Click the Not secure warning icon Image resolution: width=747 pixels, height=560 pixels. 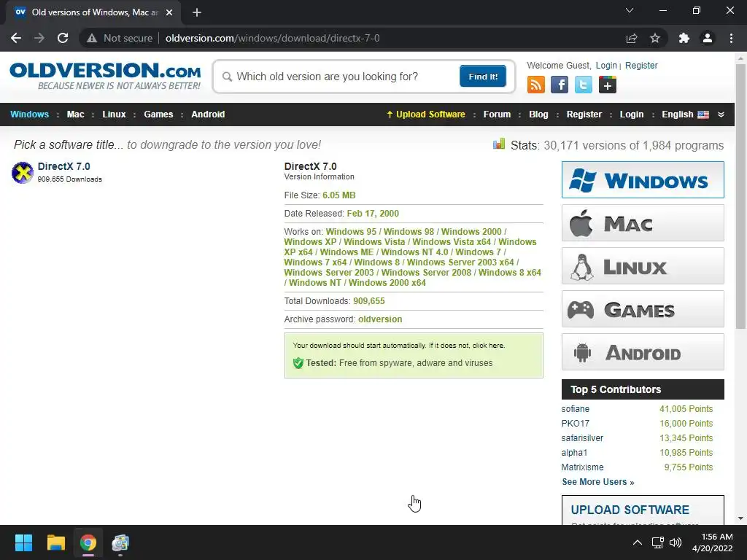click(x=92, y=38)
